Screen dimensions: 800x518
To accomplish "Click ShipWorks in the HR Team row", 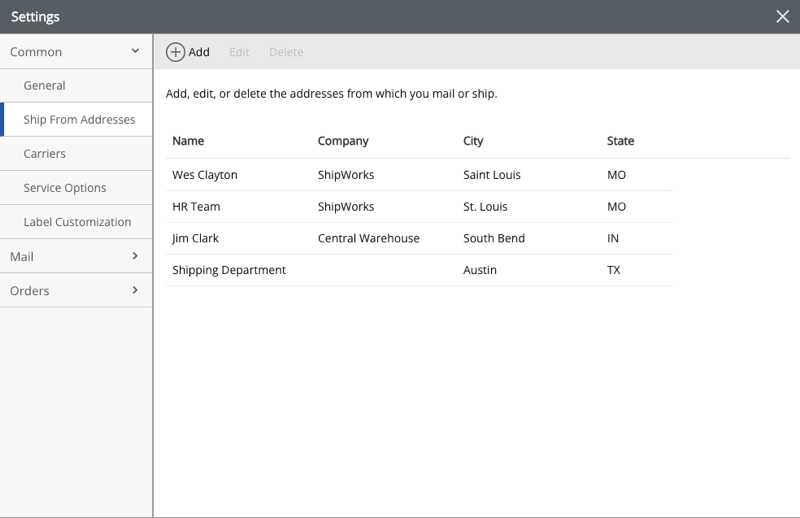I will coord(346,207).
